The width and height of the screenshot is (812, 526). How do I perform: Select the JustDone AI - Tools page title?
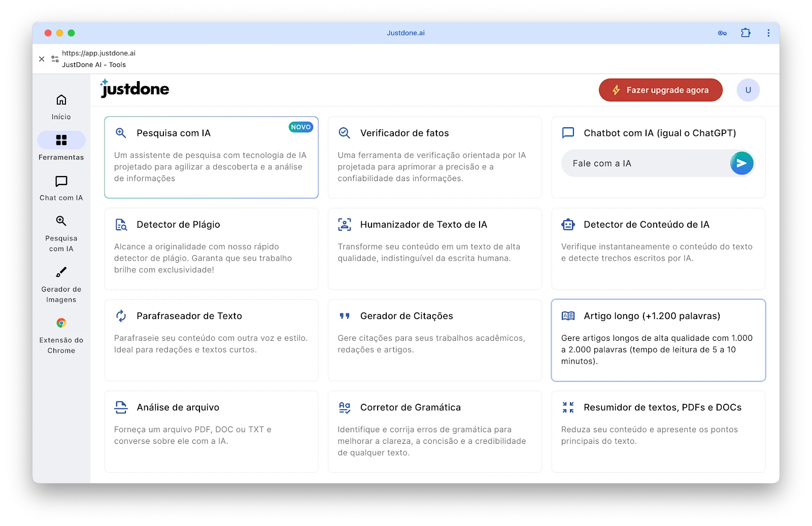coord(93,64)
